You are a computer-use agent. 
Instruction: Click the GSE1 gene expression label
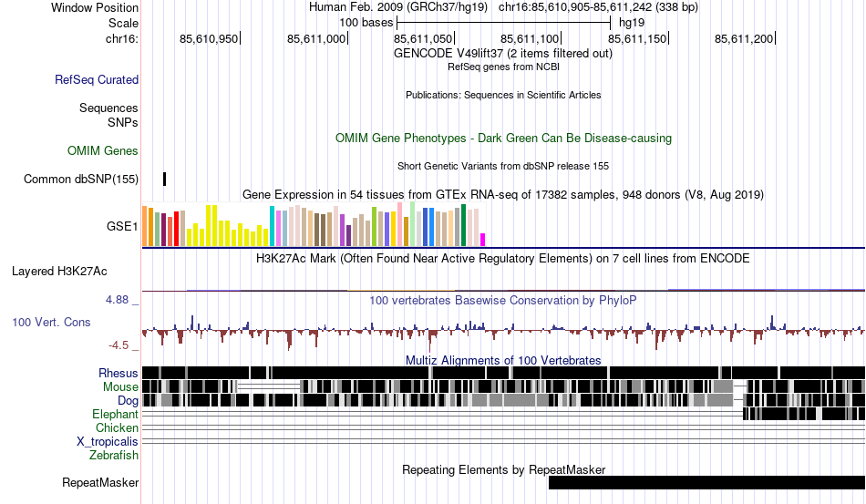[122, 226]
